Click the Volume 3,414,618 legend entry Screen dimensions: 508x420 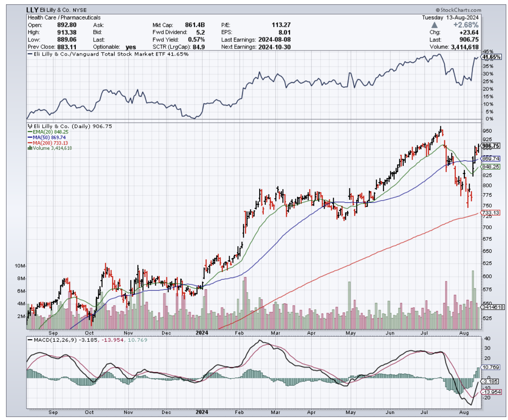point(51,148)
